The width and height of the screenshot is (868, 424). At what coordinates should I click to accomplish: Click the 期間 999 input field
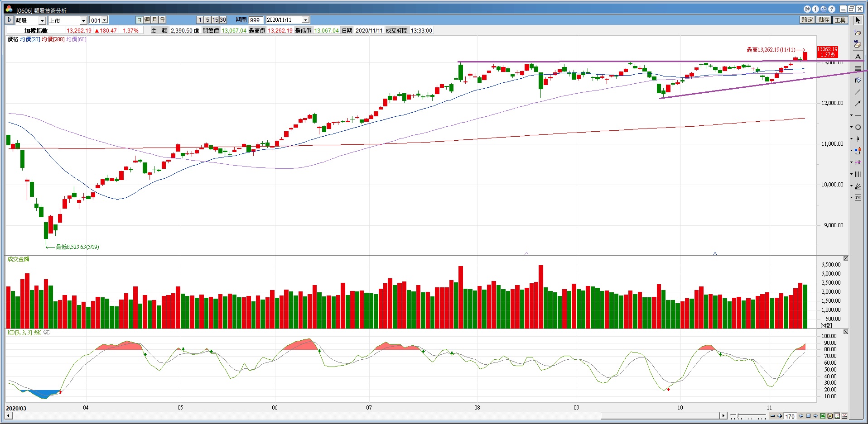[256, 20]
